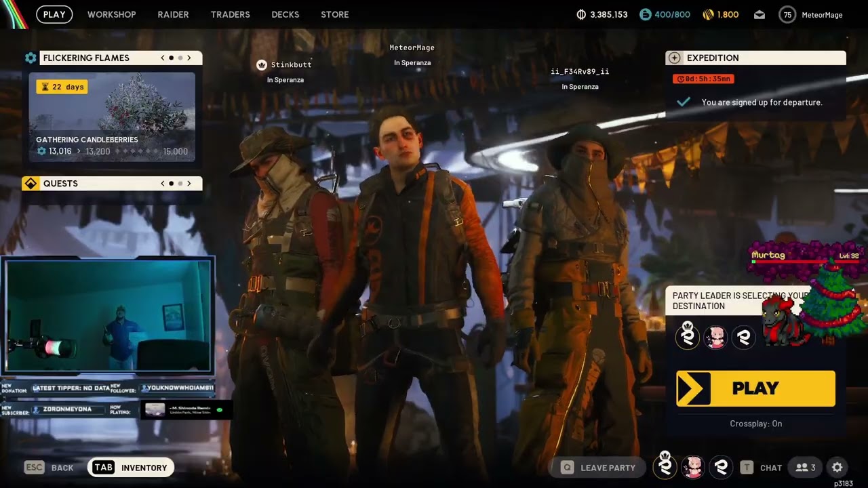Go to next Flickering Flames page

189,58
